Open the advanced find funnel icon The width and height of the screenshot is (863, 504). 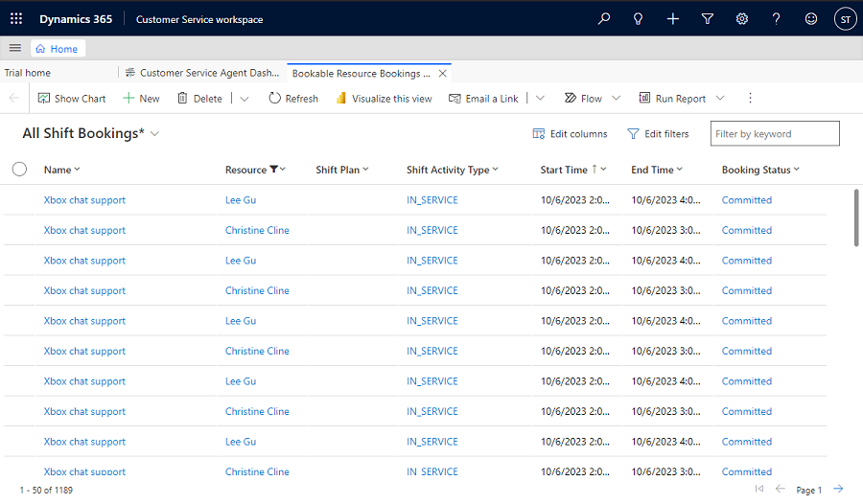tap(708, 19)
